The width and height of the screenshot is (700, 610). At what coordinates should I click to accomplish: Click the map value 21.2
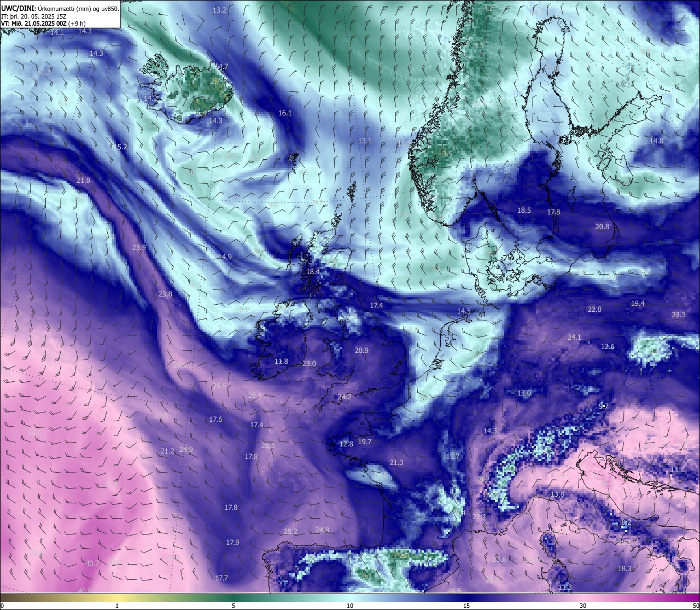tap(167, 451)
